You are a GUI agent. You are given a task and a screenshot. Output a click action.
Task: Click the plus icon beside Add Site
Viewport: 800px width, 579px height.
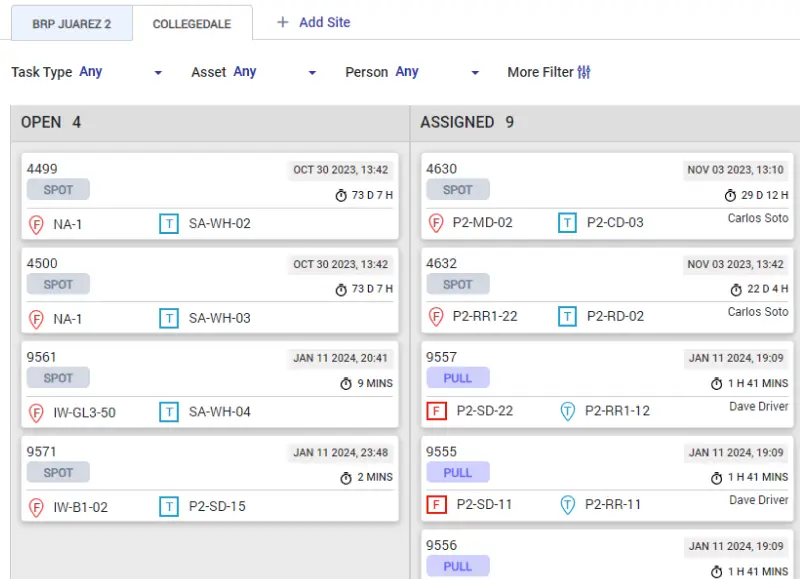(x=282, y=22)
